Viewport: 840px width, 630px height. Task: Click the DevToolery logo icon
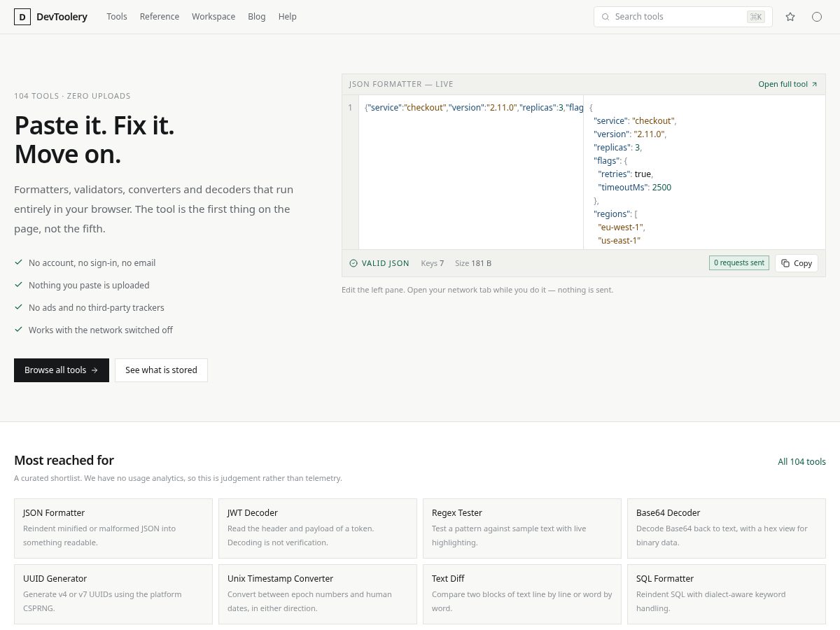[x=22, y=17]
